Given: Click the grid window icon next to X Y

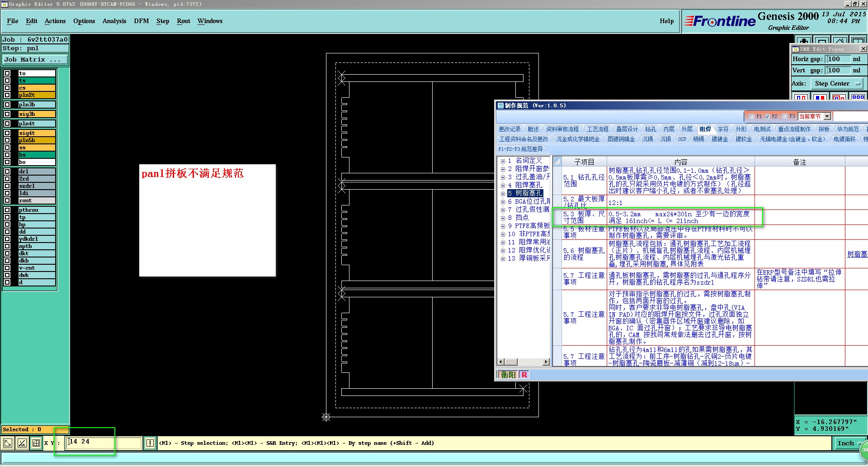Looking at the screenshot, I should 36,443.
